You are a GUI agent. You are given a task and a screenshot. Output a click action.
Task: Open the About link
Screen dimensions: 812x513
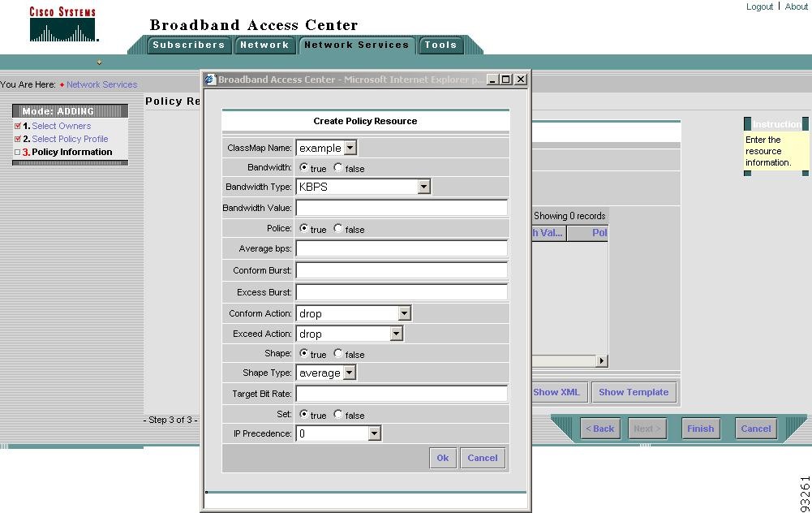tap(796, 6)
